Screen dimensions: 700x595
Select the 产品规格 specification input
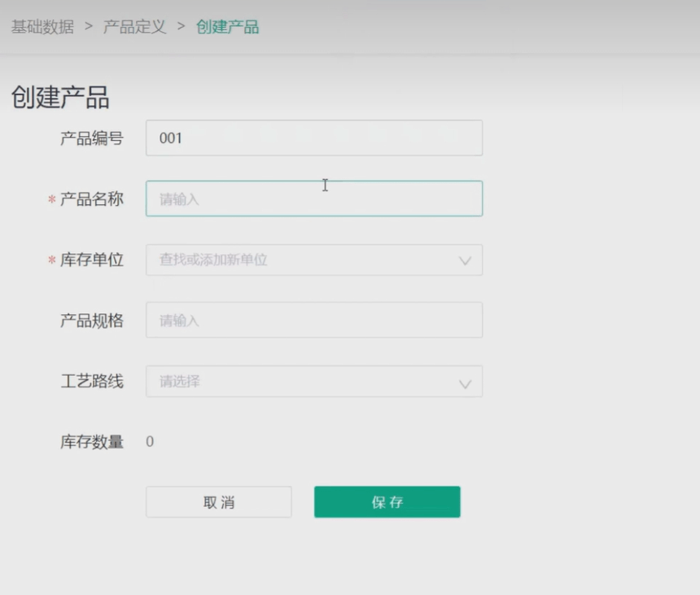(x=313, y=320)
